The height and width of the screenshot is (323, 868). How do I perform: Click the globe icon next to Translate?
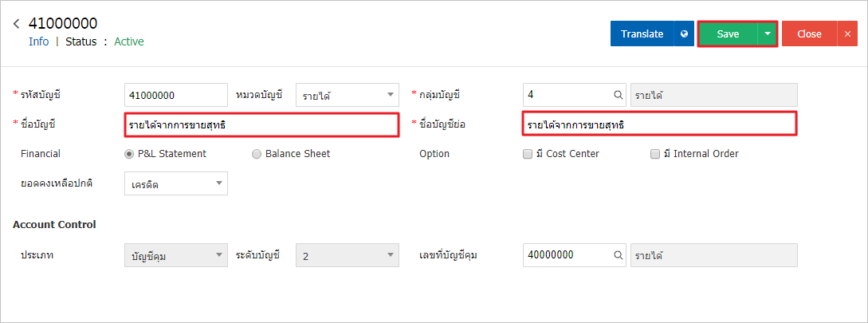(x=684, y=33)
